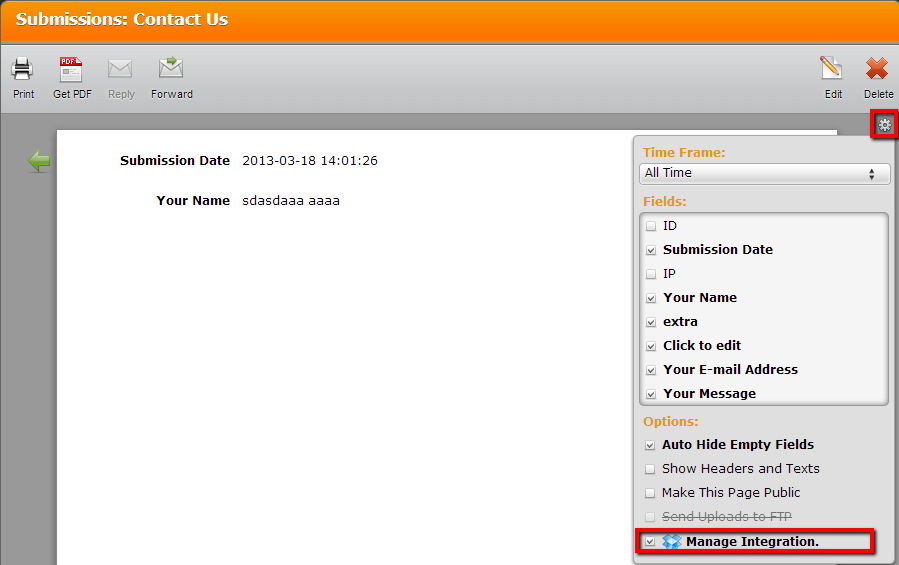Delete submission using red X icon

878,70
